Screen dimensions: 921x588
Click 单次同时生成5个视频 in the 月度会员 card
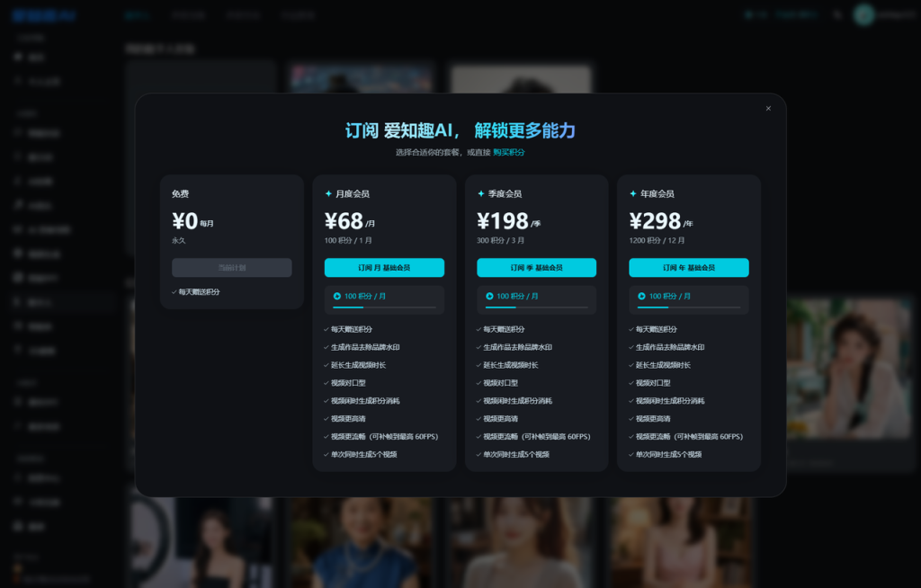click(364, 455)
